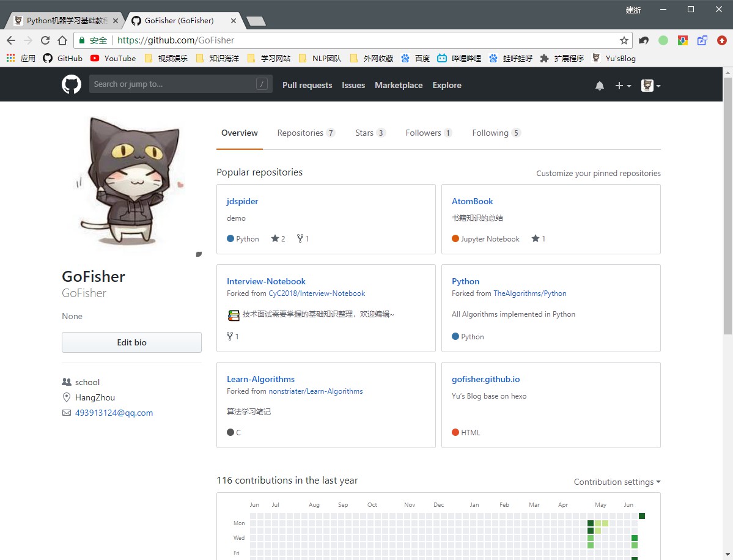
Task: Open the YouTube bookmark
Action: [113, 58]
